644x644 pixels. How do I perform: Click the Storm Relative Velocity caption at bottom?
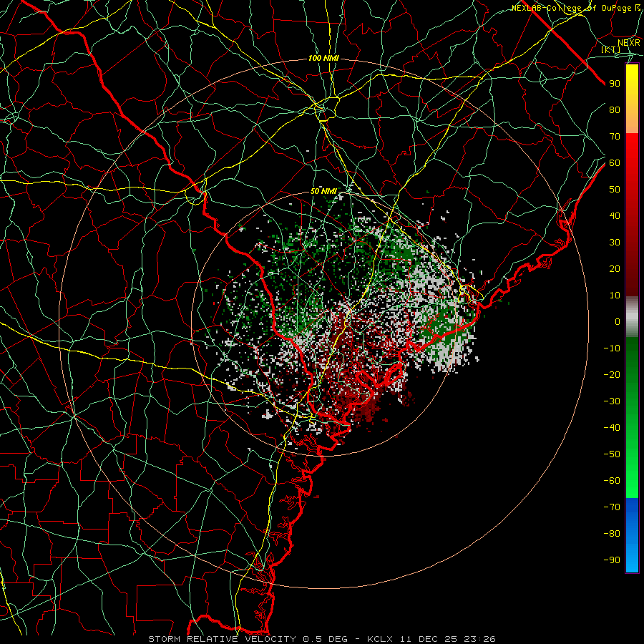click(x=322, y=639)
